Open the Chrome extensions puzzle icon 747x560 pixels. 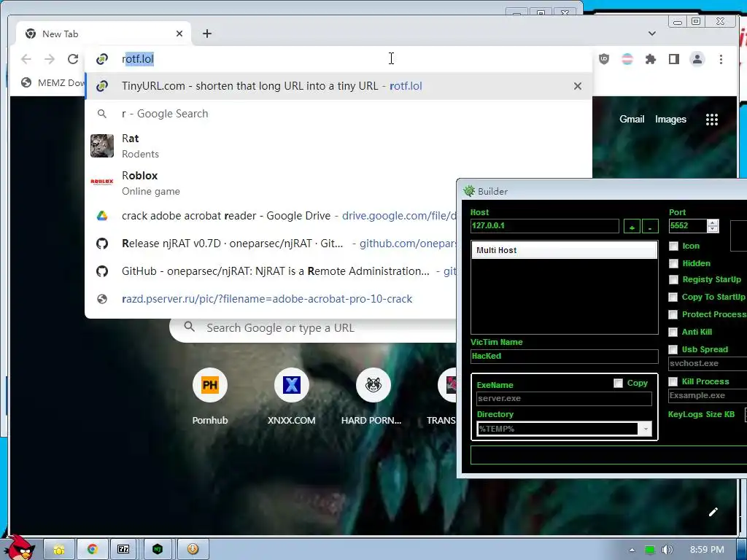click(x=650, y=59)
